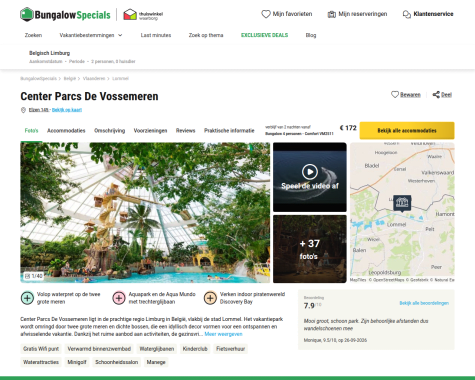Click the € 172 price

coord(348,128)
